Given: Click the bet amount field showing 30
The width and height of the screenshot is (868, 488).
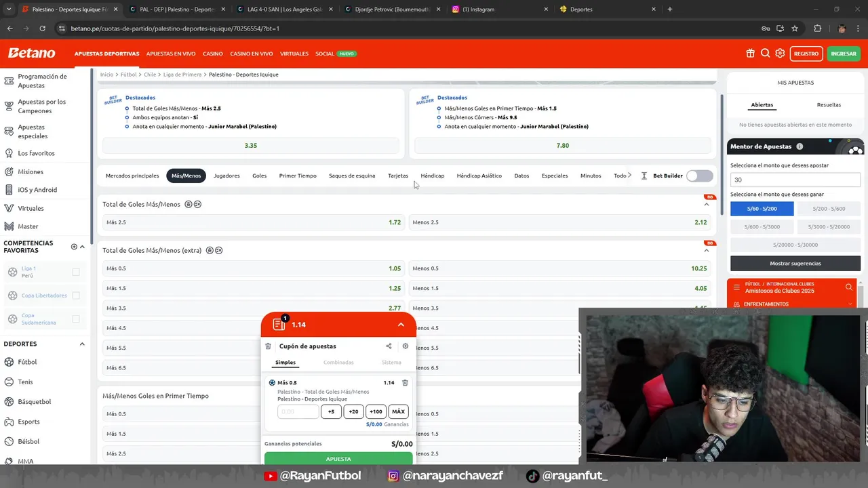Looking at the screenshot, I should 795,180.
